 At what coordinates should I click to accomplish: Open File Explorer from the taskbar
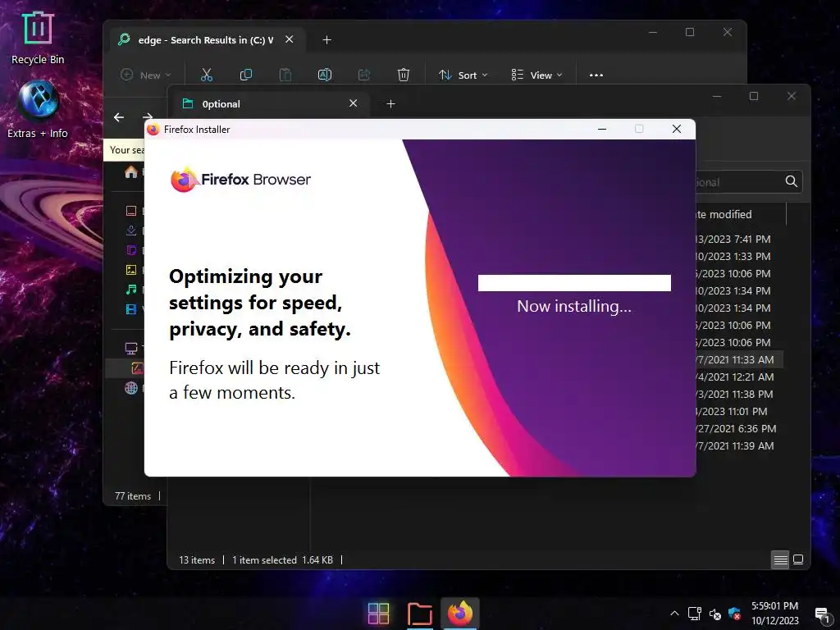point(419,614)
